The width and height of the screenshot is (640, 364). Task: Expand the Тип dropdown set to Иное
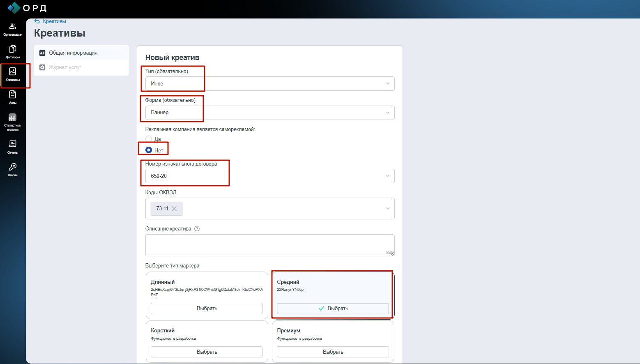click(x=270, y=84)
